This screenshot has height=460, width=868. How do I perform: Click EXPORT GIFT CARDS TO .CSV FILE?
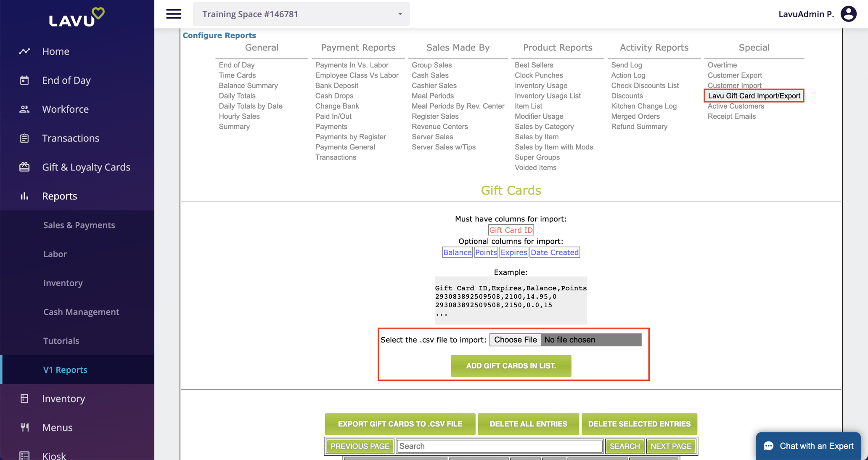400,424
